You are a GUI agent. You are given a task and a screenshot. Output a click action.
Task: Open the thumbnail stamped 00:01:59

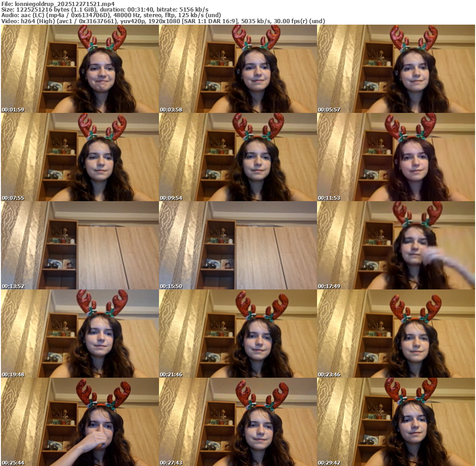point(80,69)
